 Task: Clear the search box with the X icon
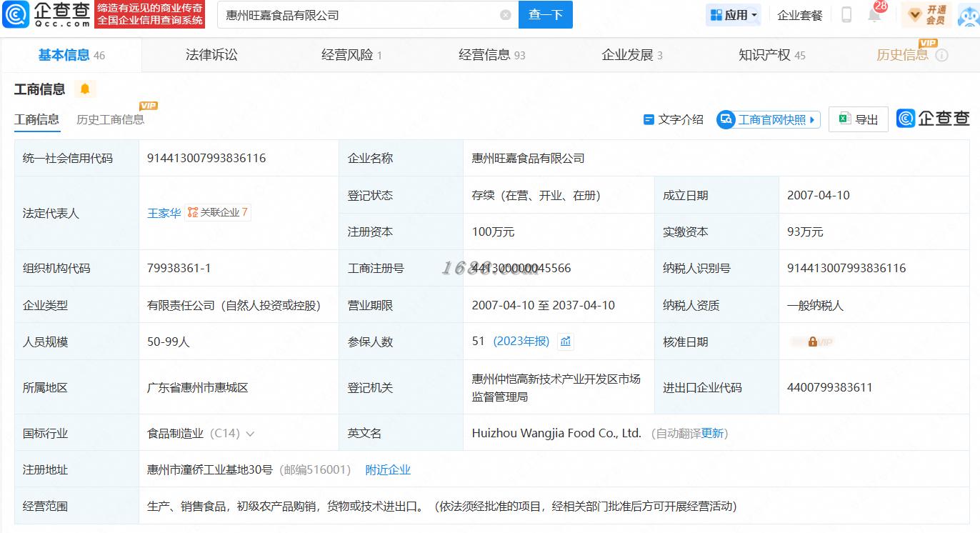click(x=506, y=15)
